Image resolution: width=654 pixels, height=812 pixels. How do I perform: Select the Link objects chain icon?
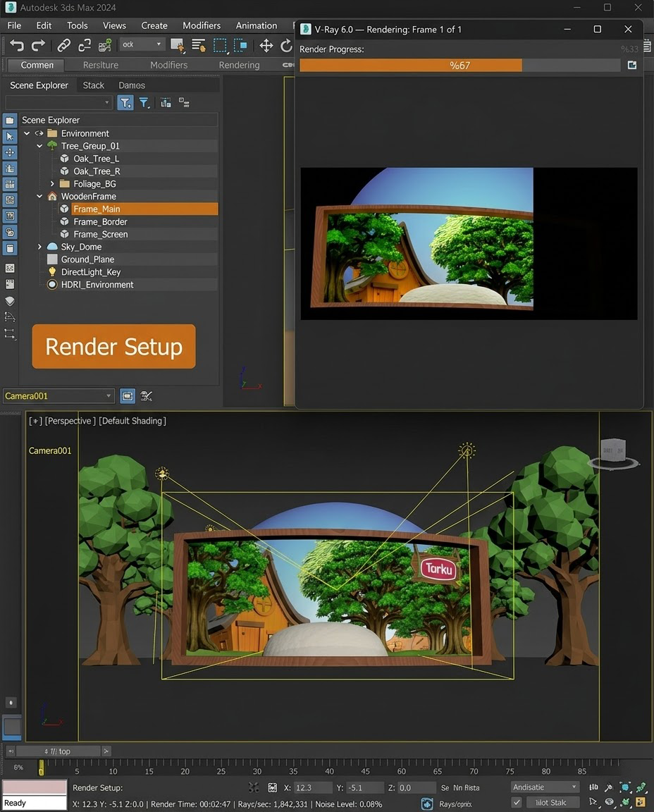(x=63, y=45)
